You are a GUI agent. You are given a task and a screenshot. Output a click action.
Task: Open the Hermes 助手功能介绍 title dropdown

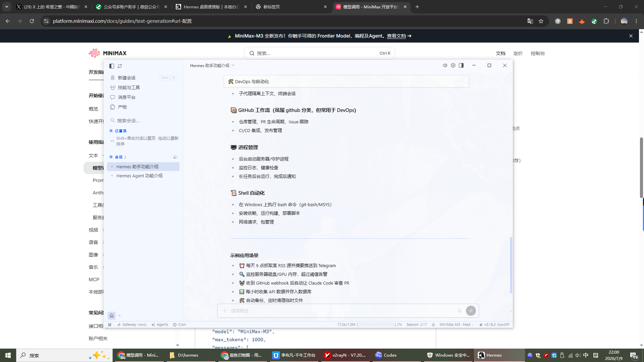[x=212, y=65]
